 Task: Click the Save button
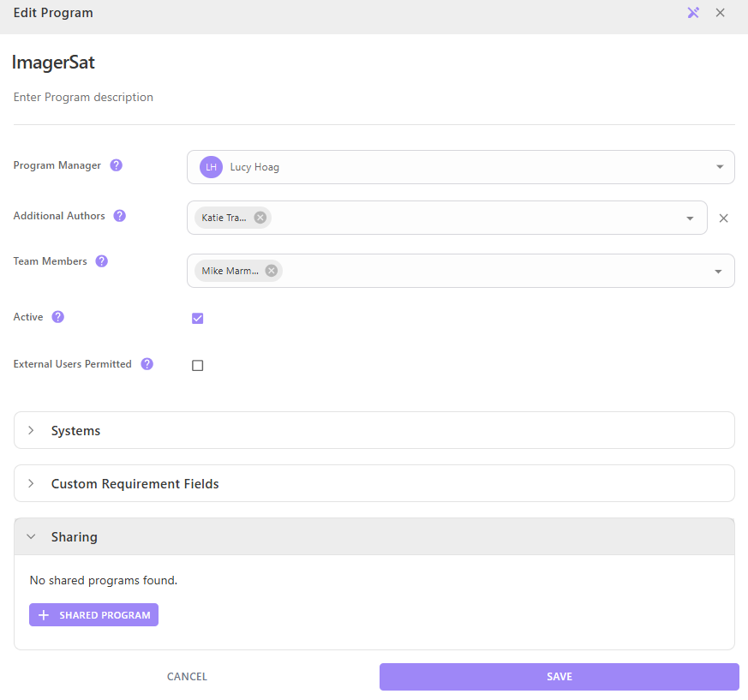click(x=559, y=677)
